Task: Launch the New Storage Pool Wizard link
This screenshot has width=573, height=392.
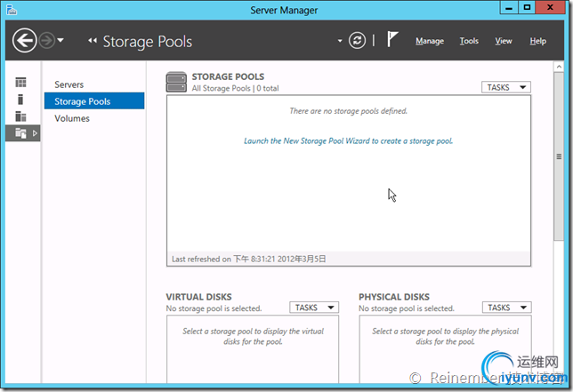Action: click(348, 140)
